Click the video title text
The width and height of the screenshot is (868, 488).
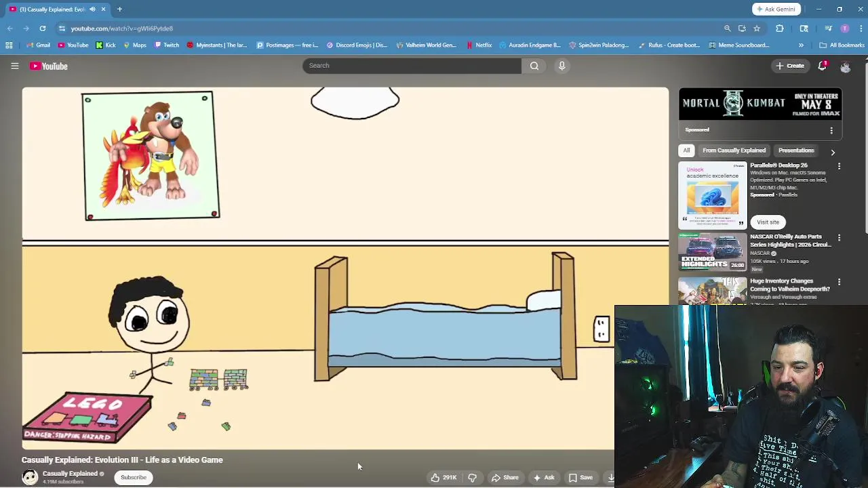coord(122,460)
